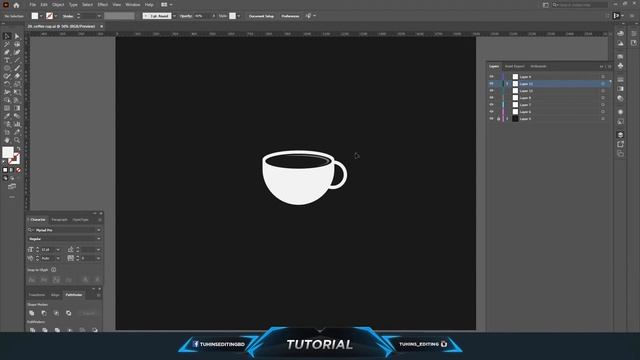This screenshot has width=640, height=360.
Task: Open the stroke weight dropdown
Action: coord(99,16)
